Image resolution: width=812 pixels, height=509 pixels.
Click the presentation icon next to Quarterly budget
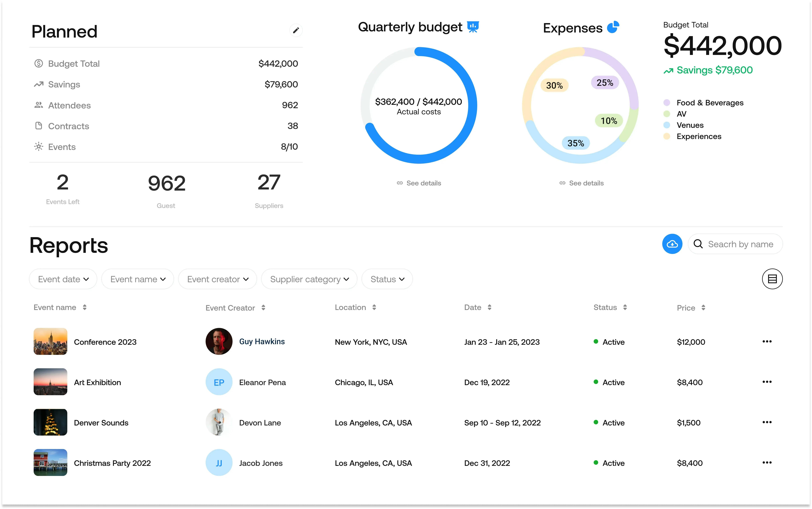click(x=473, y=27)
